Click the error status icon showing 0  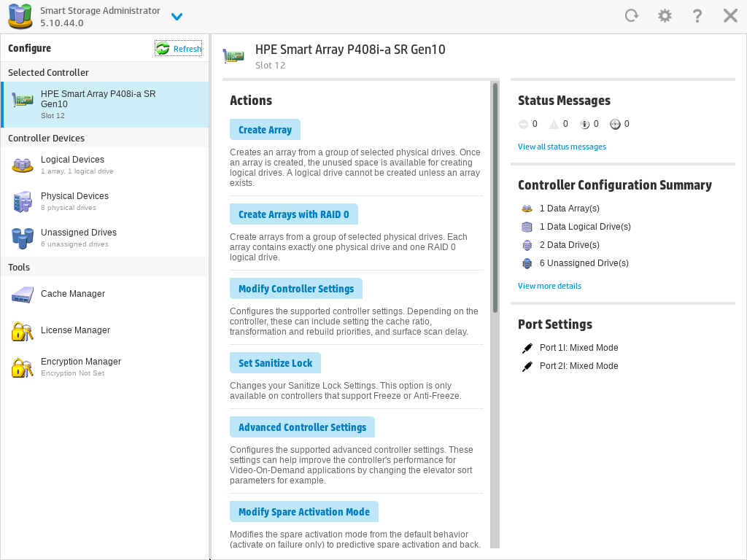point(522,124)
